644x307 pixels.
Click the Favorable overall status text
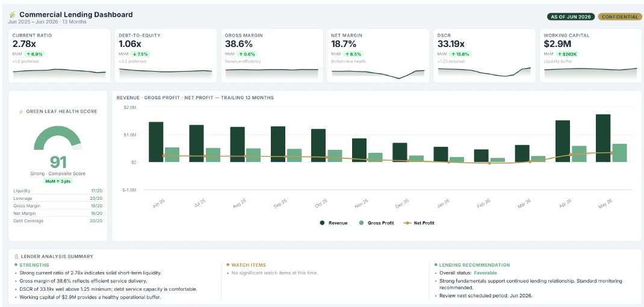[485, 273]
